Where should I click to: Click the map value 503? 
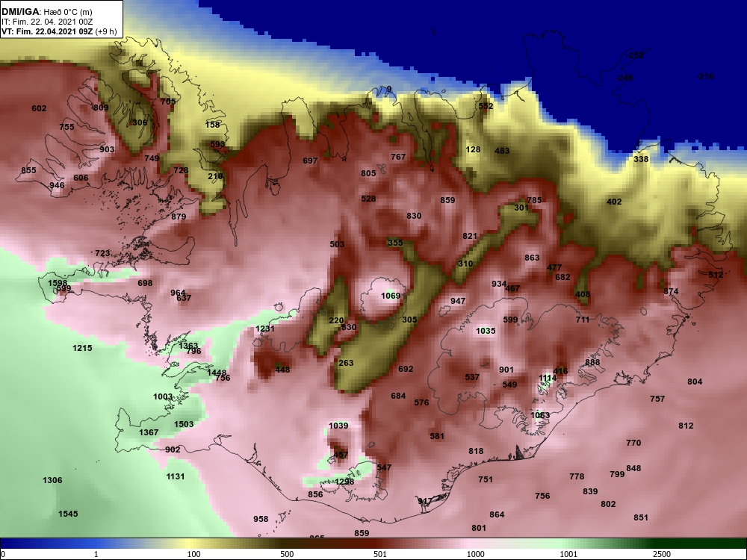tap(337, 244)
